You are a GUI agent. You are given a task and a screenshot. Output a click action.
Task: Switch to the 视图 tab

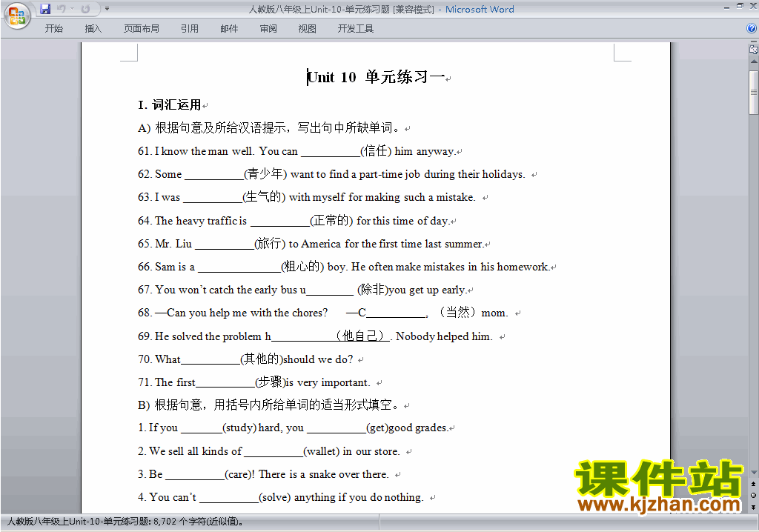[x=307, y=29]
